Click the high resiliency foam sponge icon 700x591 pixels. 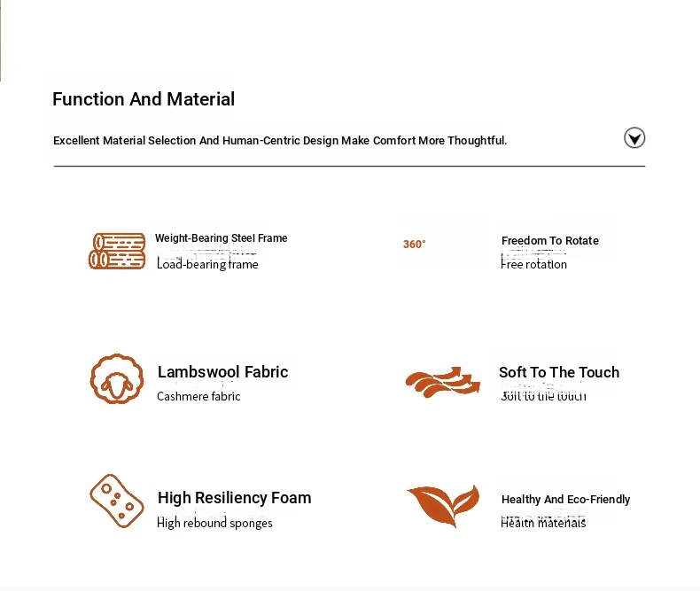coord(117,501)
